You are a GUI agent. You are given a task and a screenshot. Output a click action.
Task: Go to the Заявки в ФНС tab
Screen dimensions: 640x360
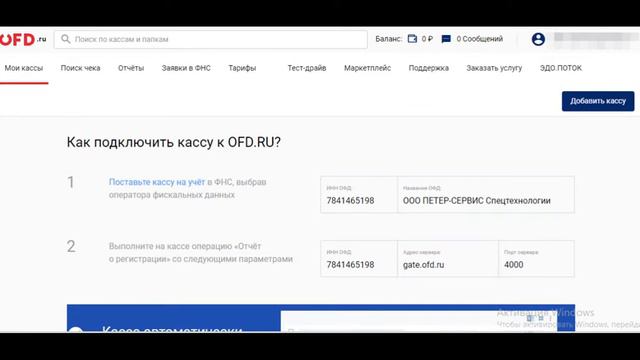point(186,68)
